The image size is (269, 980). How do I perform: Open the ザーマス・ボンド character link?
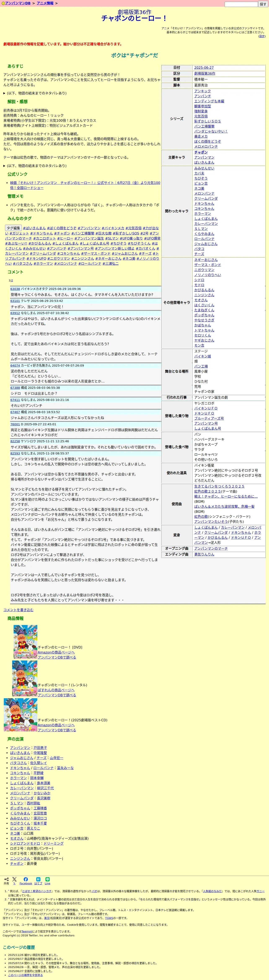(x=207, y=265)
